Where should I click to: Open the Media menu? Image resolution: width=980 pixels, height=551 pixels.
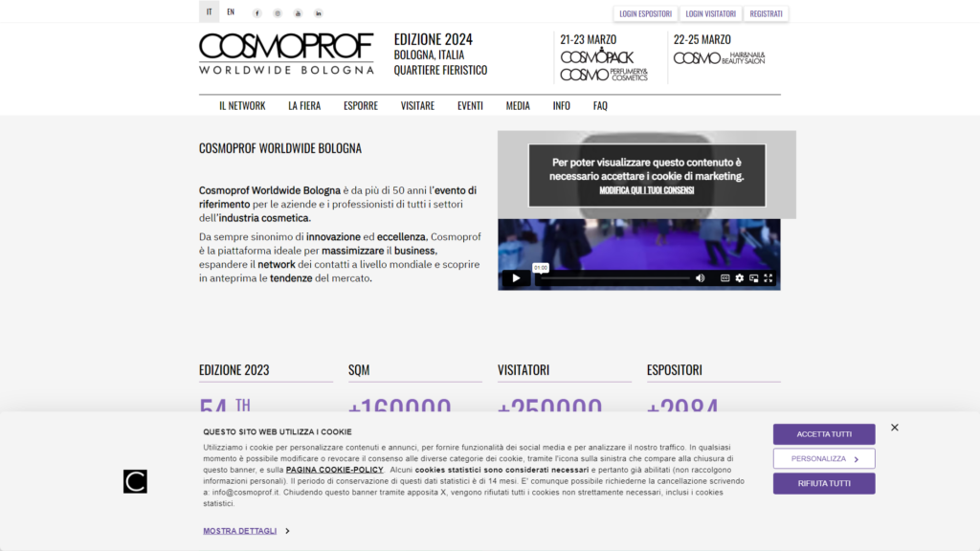pyautogui.click(x=518, y=105)
